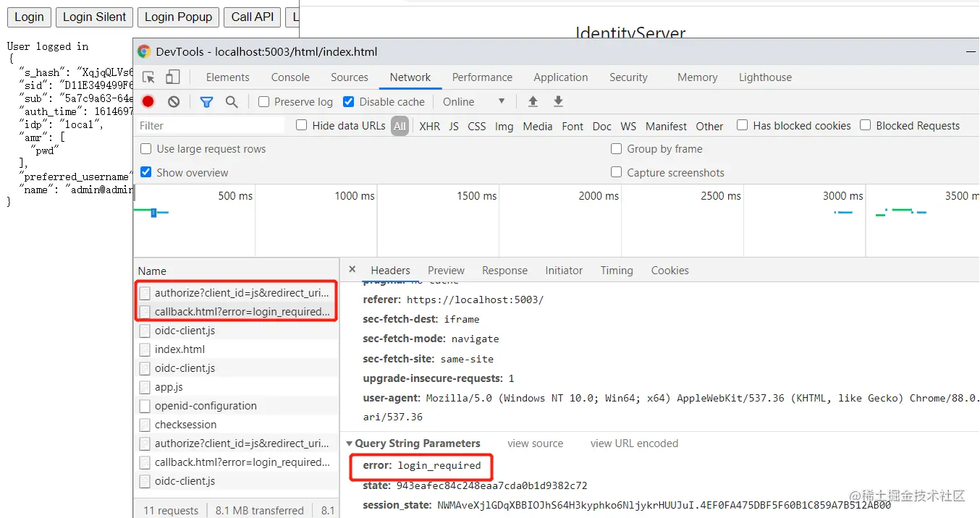Click the Login Popup button
This screenshot has width=980, height=518.
tap(178, 17)
